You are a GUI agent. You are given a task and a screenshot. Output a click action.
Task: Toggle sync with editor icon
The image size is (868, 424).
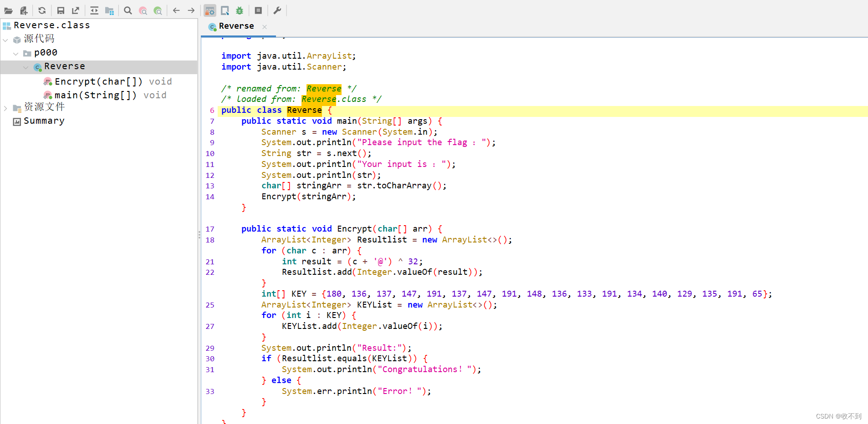[94, 10]
